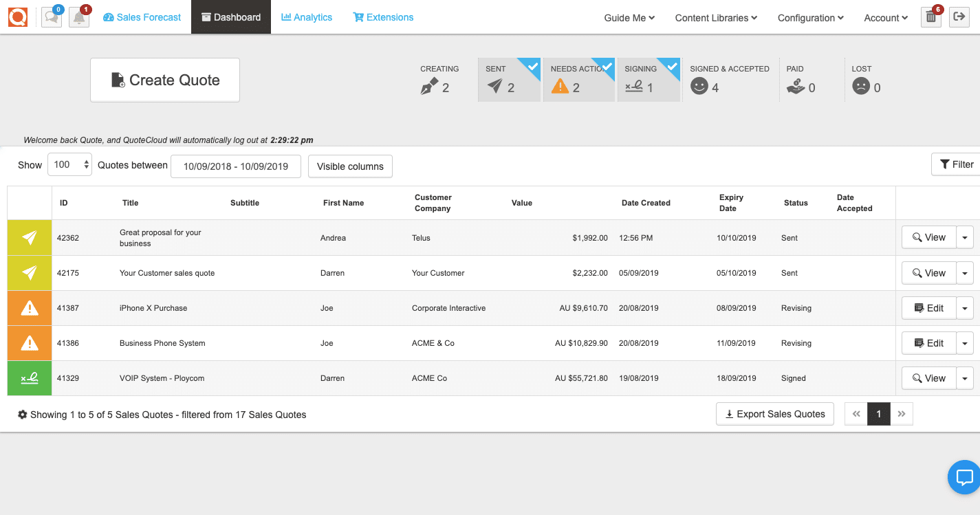Open the trash bin with 6 items
This screenshot has height=515, width=980.
[930, 17]
